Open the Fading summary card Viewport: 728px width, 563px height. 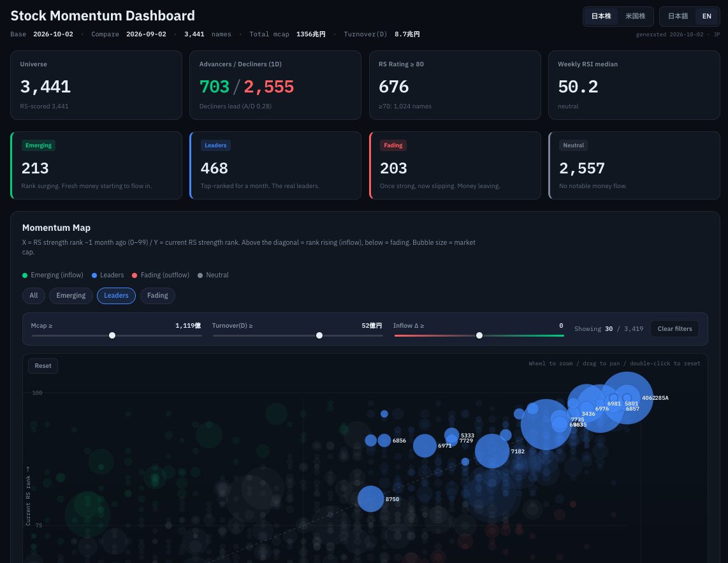click(x=455, y=165)
